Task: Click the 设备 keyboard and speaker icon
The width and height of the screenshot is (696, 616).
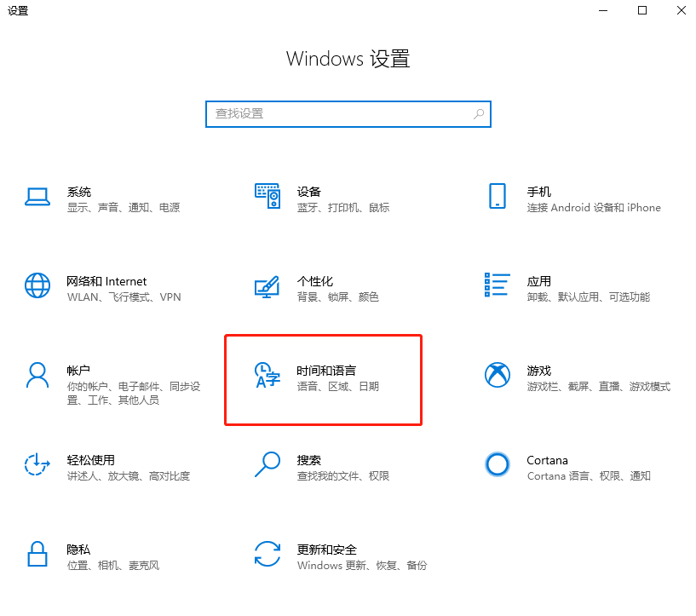Action: [x=267, y=196]
